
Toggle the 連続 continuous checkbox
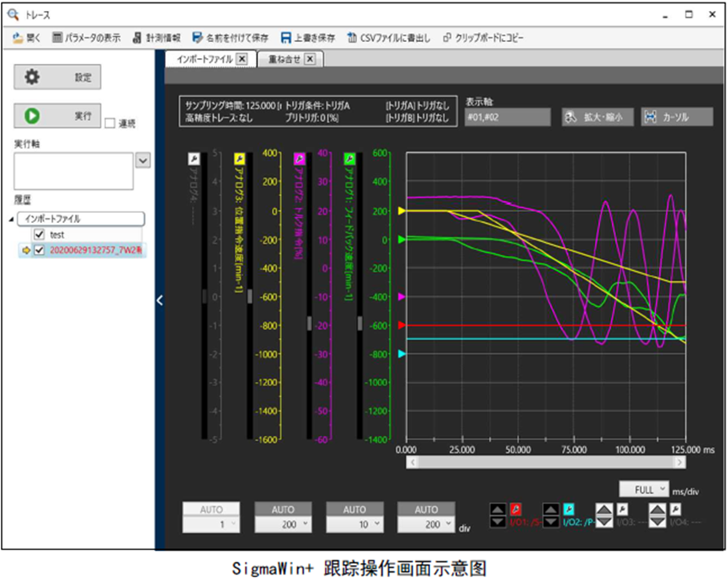pos(110,124)
